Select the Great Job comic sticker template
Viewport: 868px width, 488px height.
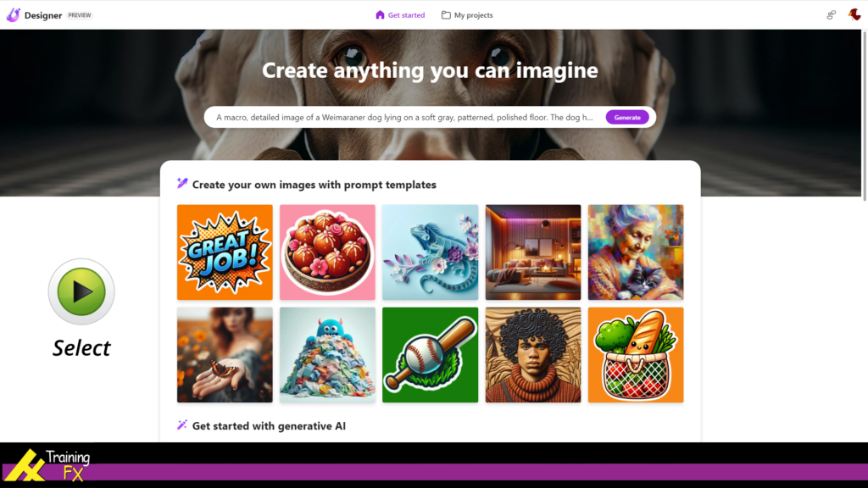click(x=225, y=252)
